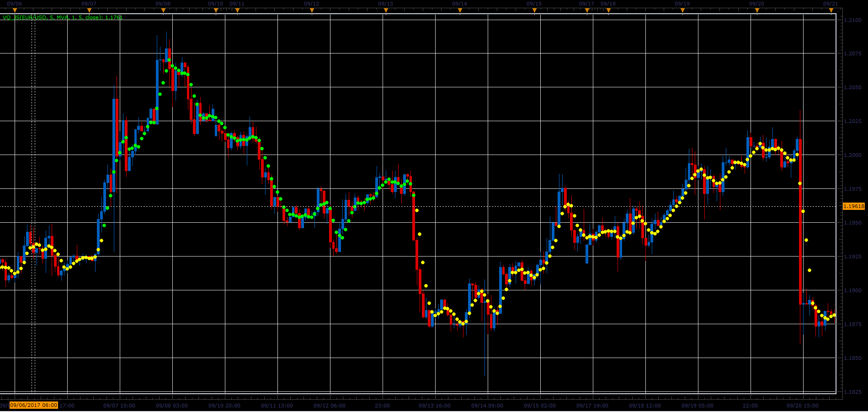Viewport: 868px width, 412px height.
Task: Select the 1.1900 price axis label
Action: [853, 290]
